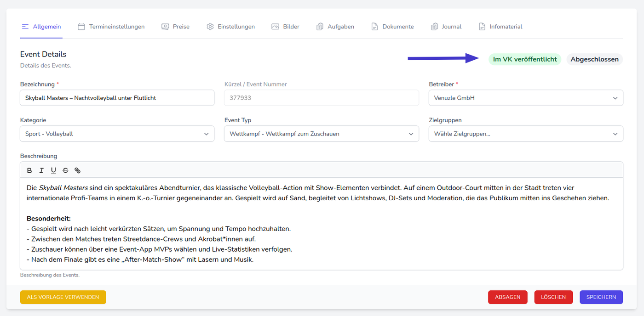Insert hyperlink via link icon

click(x=77, y=170)
